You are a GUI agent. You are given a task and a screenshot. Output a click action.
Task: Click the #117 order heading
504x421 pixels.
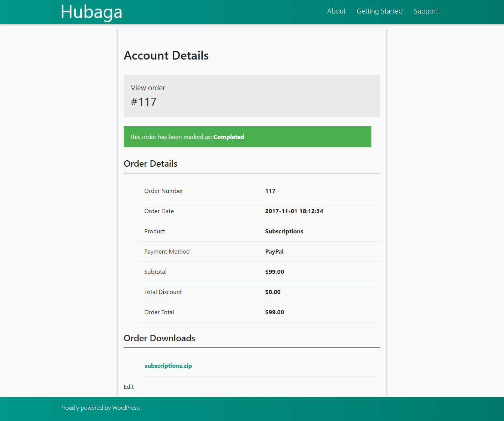click(x=144, y=102)
